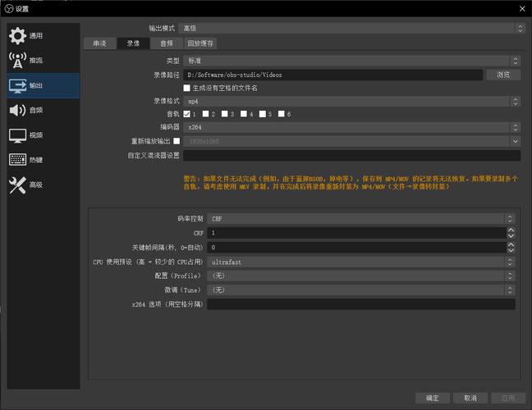Click the x264 options text field
The height and width of the screenshot is (410, 532).
click(x=361, y=304)
